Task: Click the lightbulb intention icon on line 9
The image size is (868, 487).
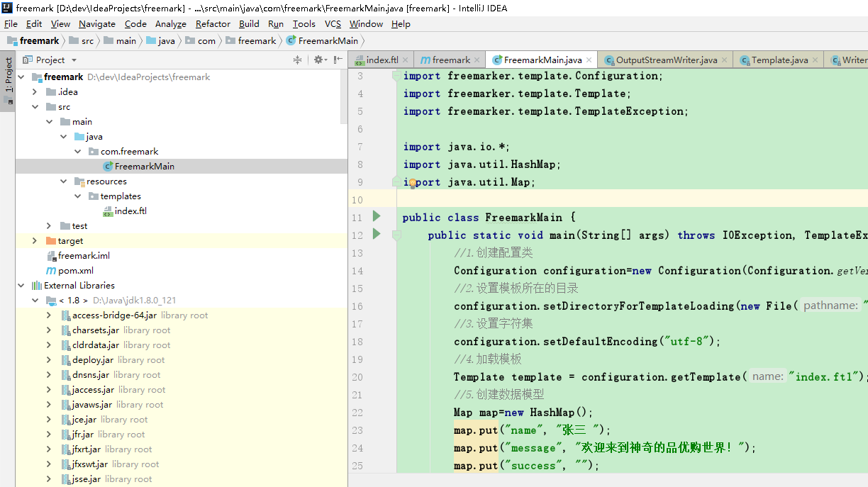Action: coord(411,183)
